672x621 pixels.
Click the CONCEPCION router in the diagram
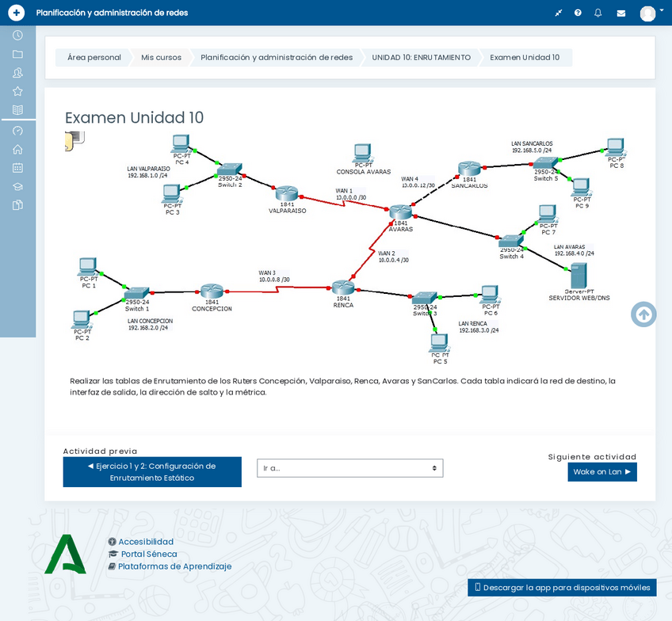pyautogui.click(x=212, y=291)
